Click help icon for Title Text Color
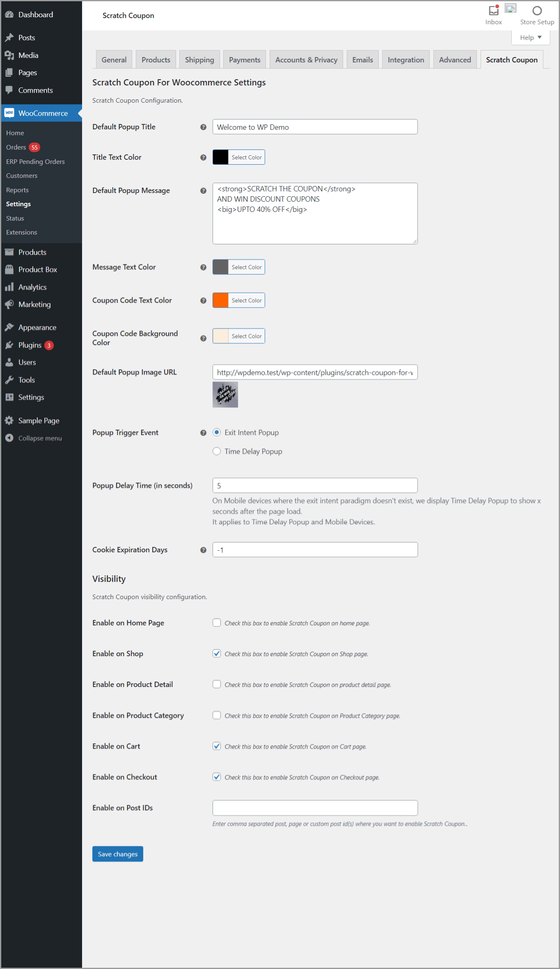Viewport: 560px width, 969px height. tap(203, 158)
